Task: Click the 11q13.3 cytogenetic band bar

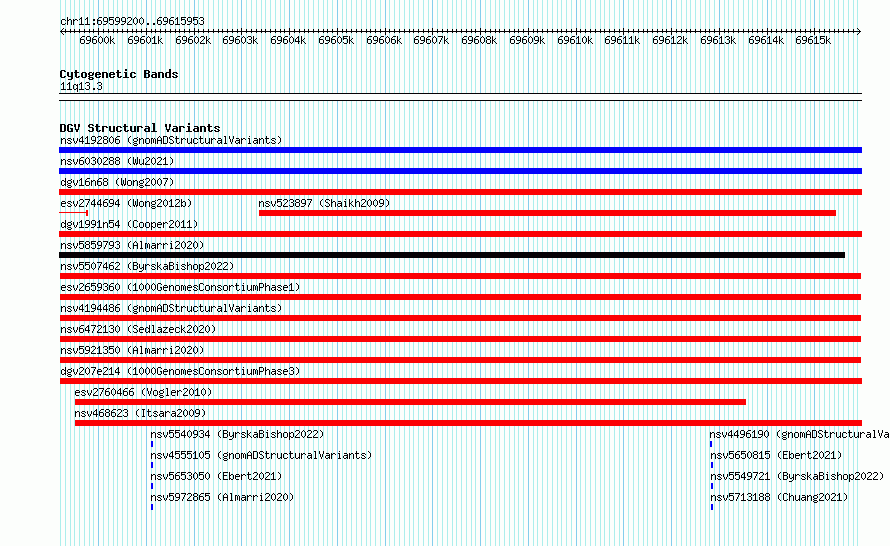Action: pos(460,97)
